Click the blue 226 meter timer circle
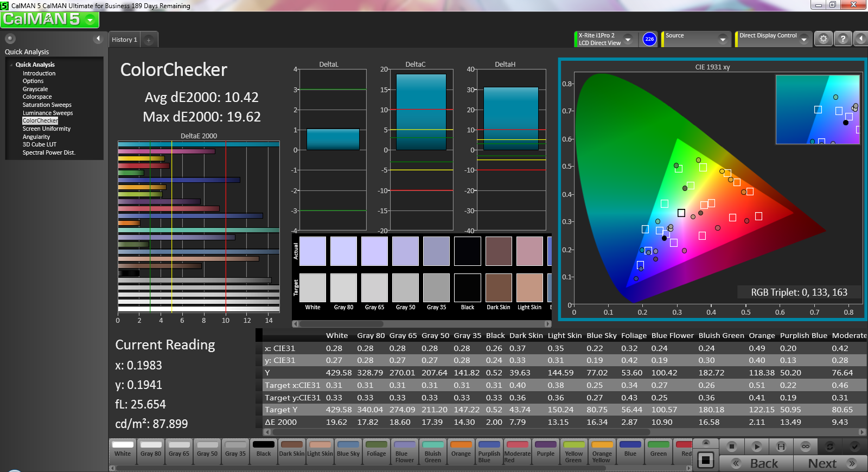 click(649, 39)
